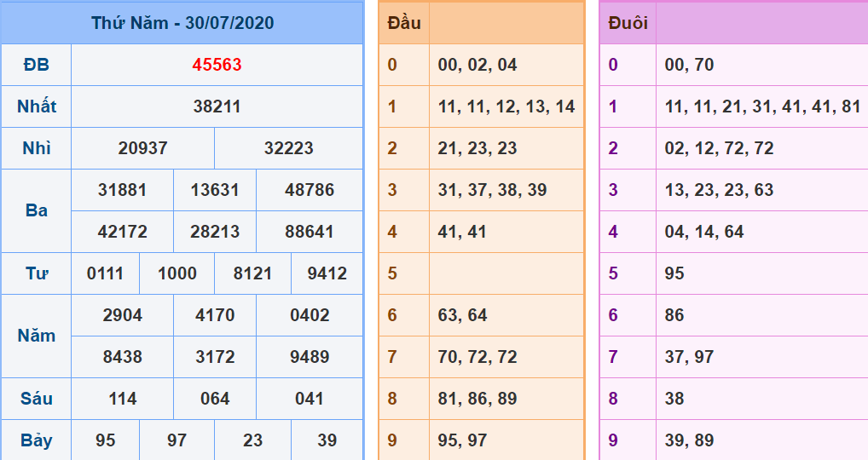Click fourth prize number 9412
The width and height of the screenshot is (868, 460).
pyautogui.click(x=327, y=273)
